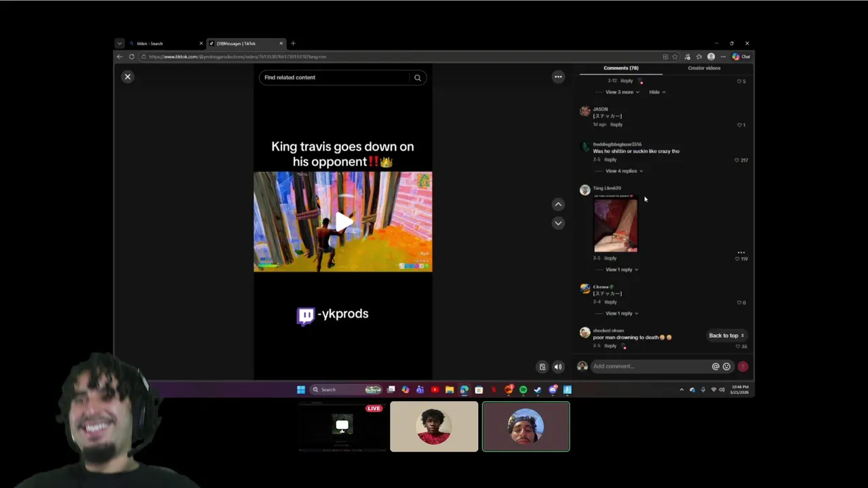The image size is (868, 488).
Task: Open Discord from the taskbar
Action: (553, 390)
